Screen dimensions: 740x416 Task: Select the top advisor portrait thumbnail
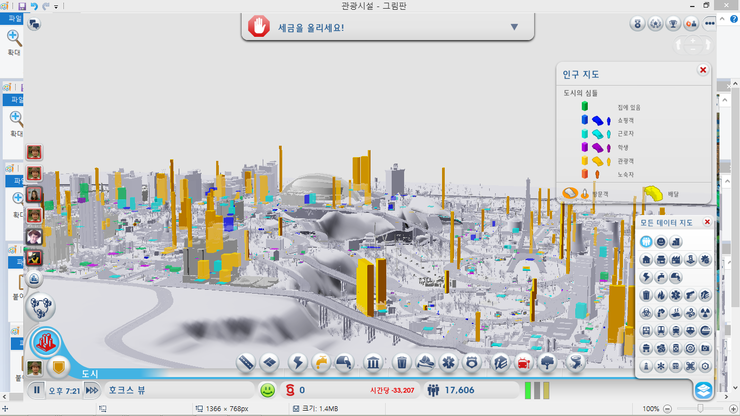(34, 152)
